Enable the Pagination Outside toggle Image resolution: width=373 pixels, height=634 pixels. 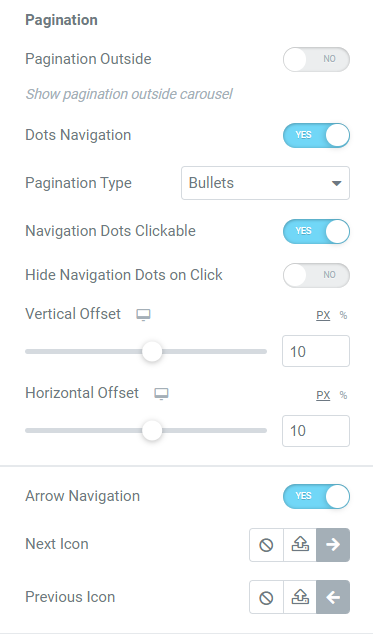[316, 59]
